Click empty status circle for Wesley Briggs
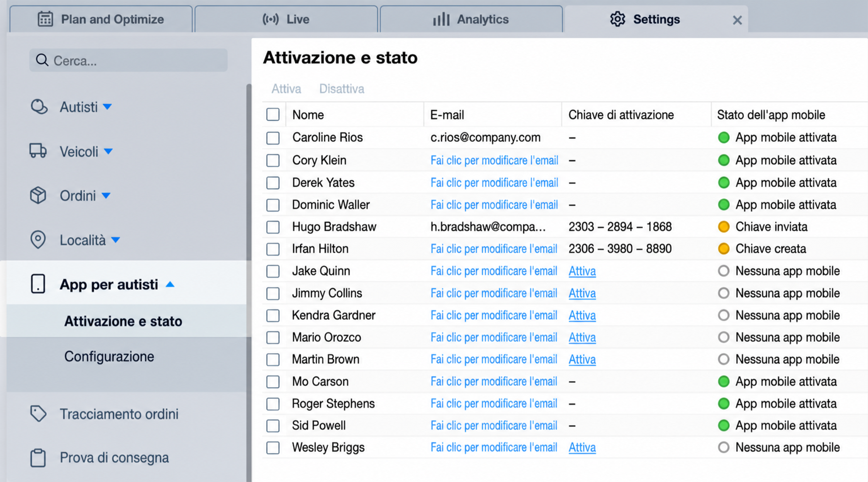The height and width of the screenshot is (482, 868). [723, 448]
